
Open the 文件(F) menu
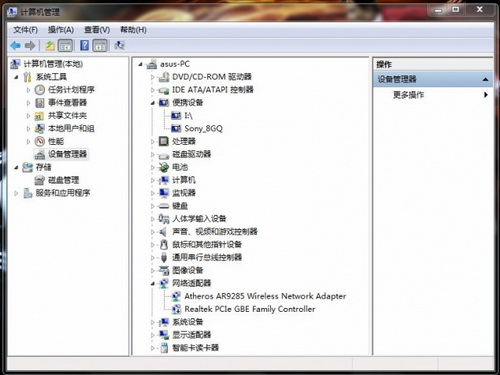(25, 30)
